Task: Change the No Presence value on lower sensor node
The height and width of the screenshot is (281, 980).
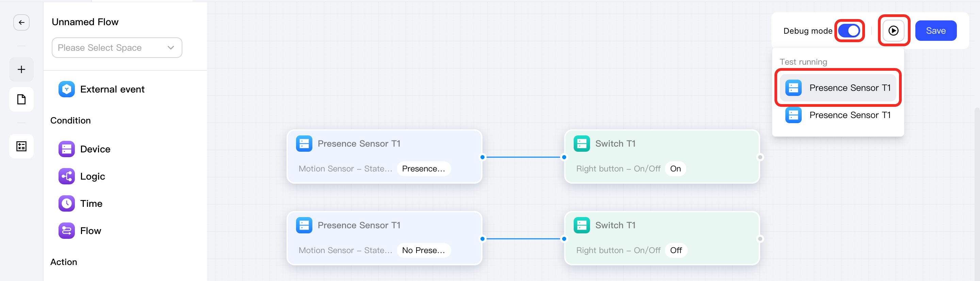Action: coord(423,250)
